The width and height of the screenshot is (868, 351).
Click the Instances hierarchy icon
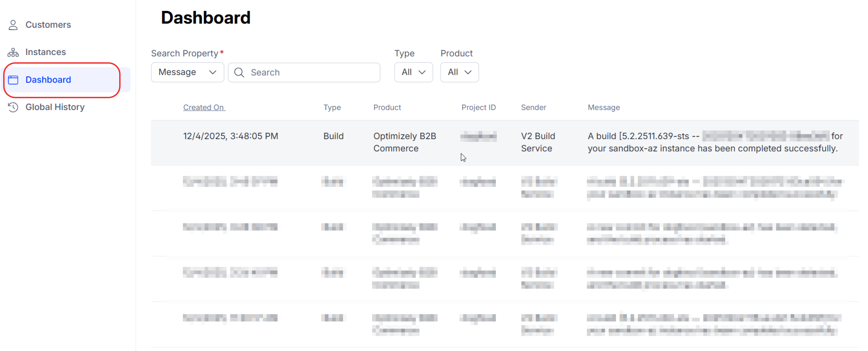[13, 52]
